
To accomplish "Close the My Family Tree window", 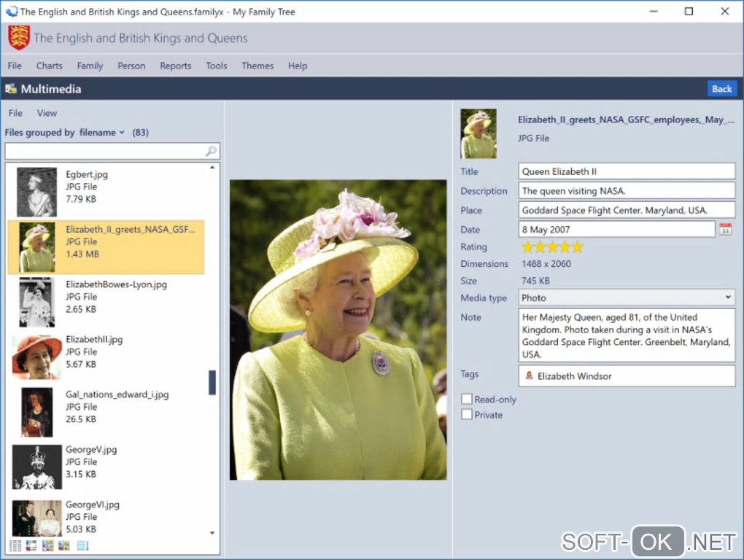I will tap(725, 12).
